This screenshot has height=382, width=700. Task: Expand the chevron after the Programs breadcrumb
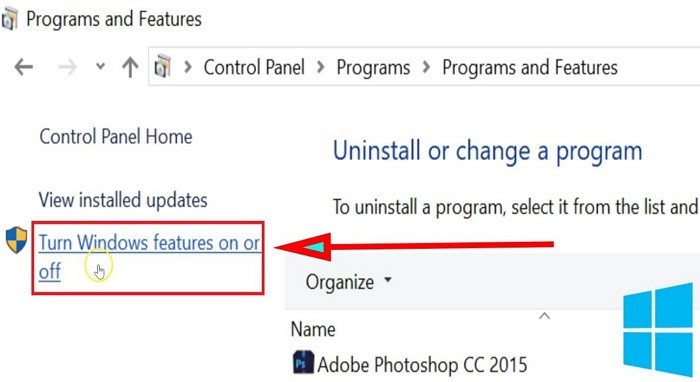pos(426,67)
